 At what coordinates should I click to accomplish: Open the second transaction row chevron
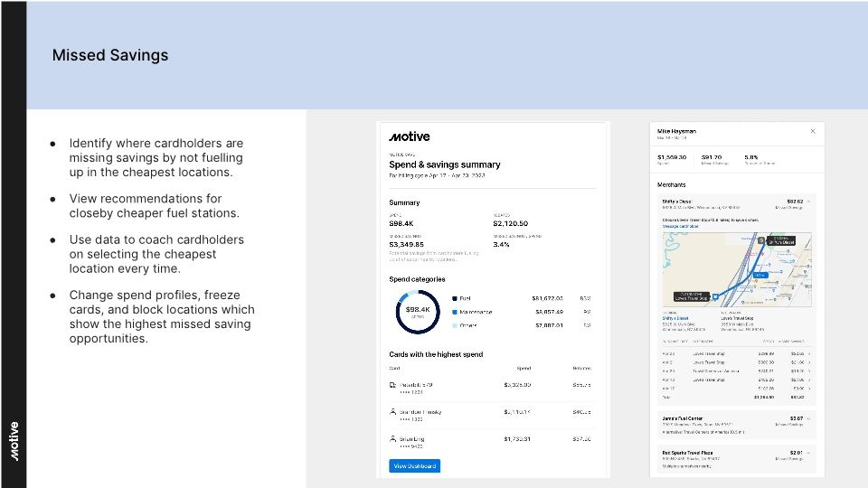click(x=809, y=362)
